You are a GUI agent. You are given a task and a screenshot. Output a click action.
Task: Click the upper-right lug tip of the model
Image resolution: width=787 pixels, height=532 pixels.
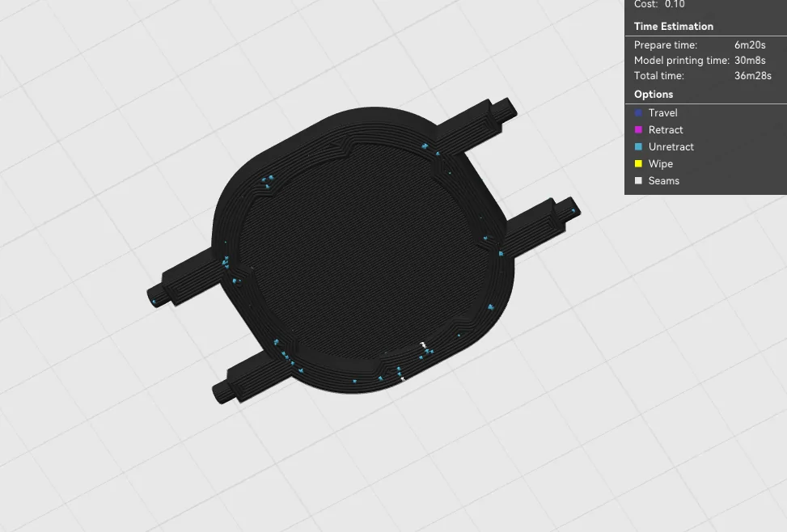(507, 108)
